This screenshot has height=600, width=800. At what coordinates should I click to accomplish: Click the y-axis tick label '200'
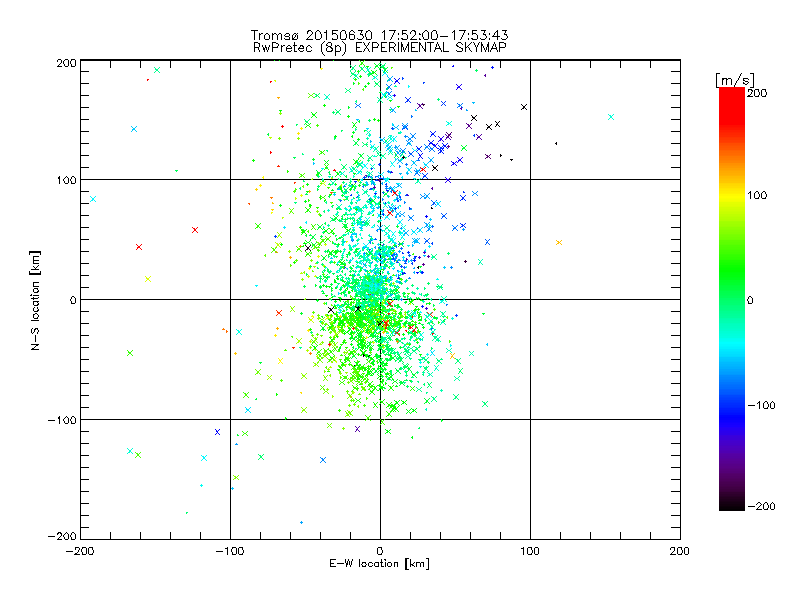pos(66,63)
